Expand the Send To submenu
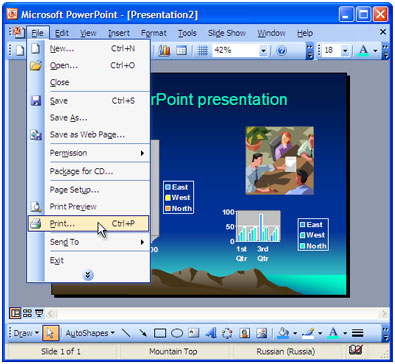This screenshot has width=395, height=364. [x=142, y=242]
